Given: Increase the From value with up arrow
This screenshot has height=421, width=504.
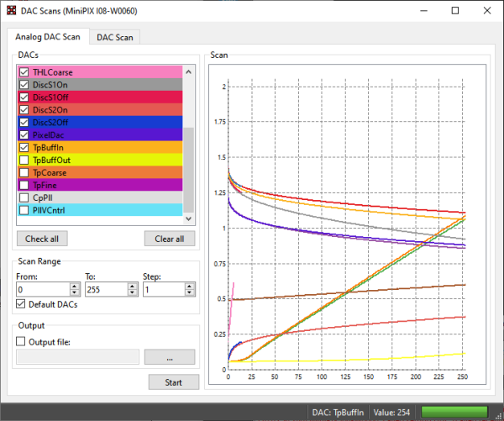Looking at the screenshot, I should point(75,287).
